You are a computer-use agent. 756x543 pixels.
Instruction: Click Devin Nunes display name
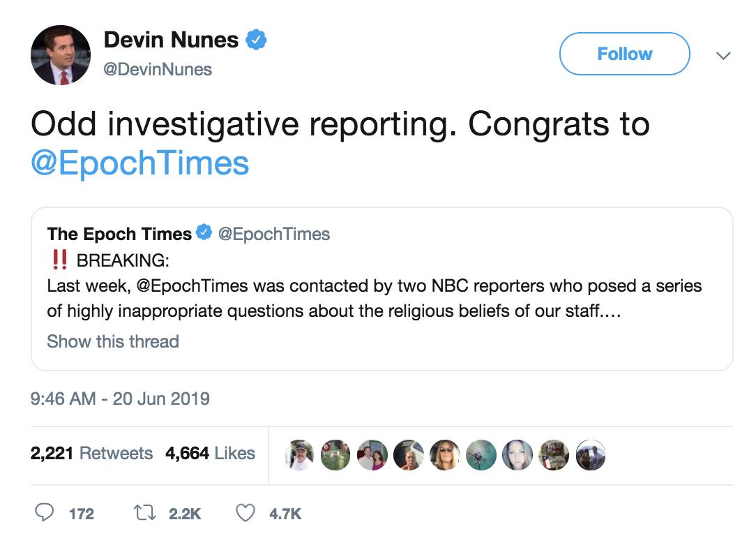tap(171, 40)
